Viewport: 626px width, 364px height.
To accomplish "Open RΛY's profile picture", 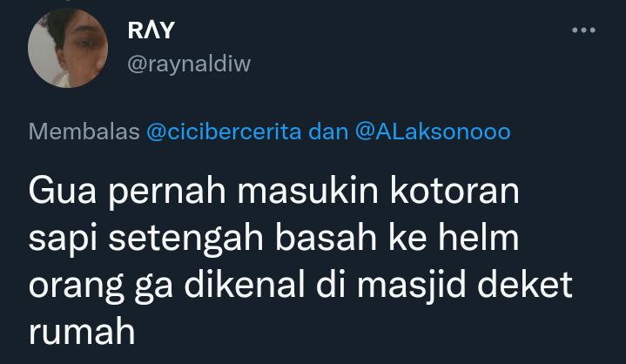I will tap(68, 48).
